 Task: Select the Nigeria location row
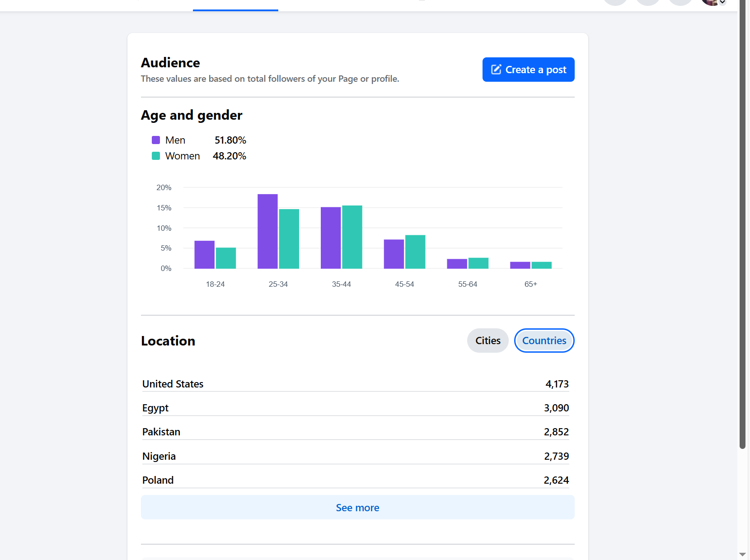[x=356, y=456]
